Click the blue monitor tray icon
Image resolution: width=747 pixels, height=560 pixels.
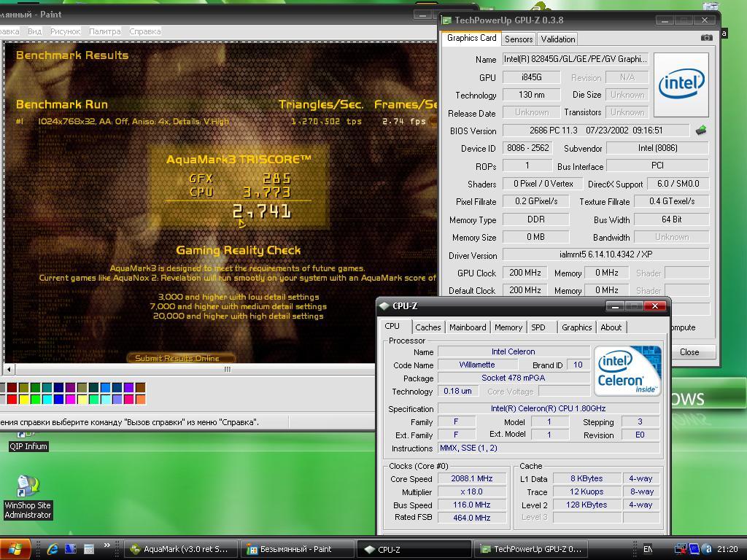point(694,549)
